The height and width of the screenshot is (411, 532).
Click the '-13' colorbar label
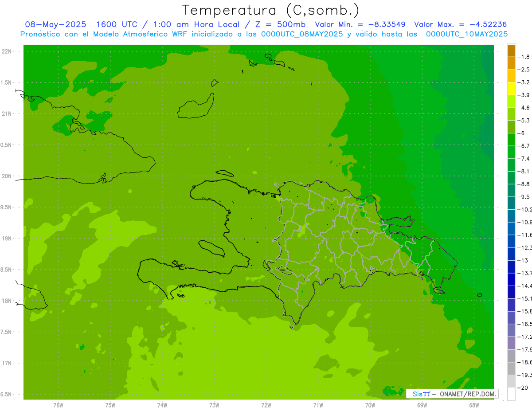coord(523,260)
